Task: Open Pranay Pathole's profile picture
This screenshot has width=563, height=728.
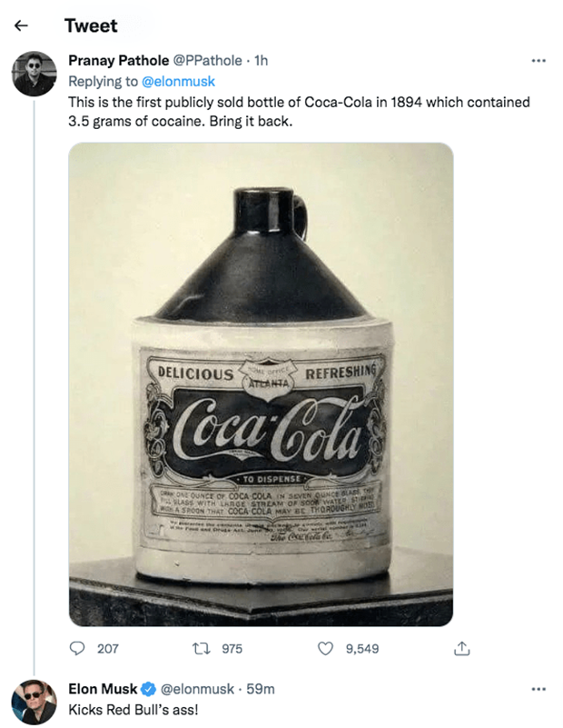Action: 34,74
